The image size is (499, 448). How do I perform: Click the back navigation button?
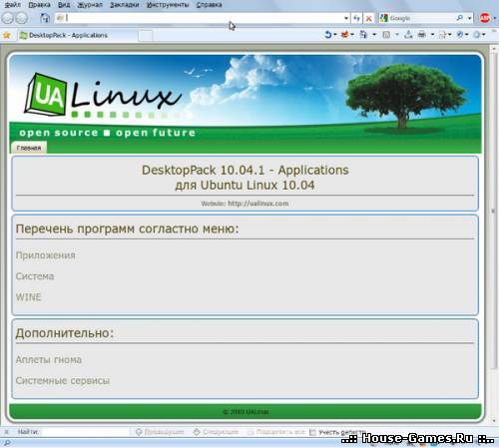click(7, 18)
